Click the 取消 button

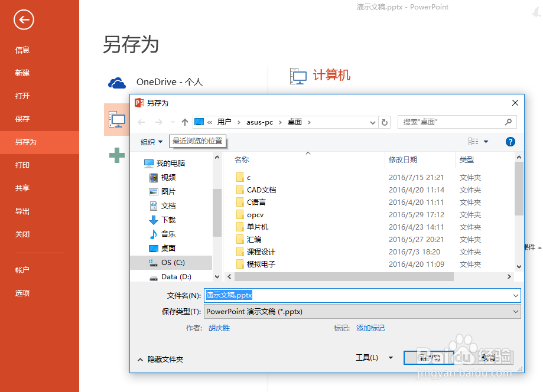[488, 358]
